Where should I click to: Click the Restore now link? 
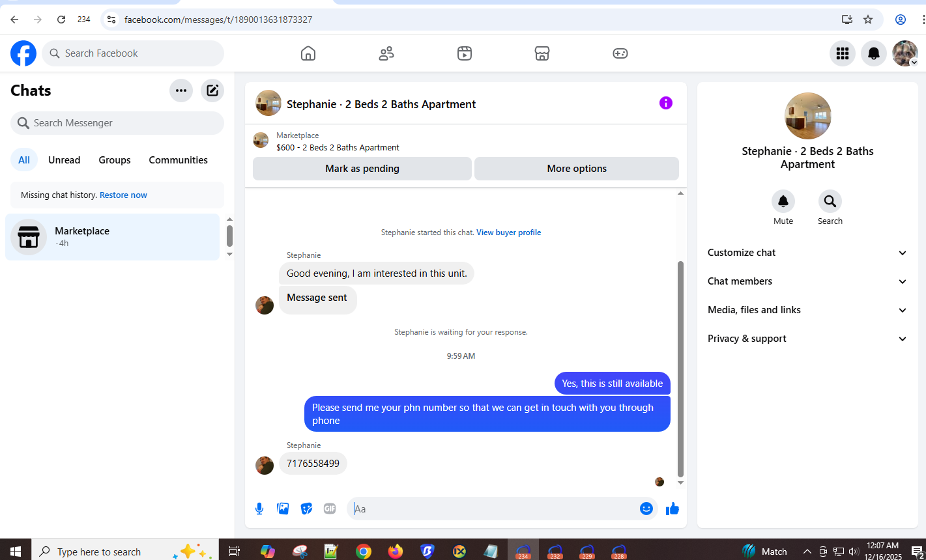[123, 195]
